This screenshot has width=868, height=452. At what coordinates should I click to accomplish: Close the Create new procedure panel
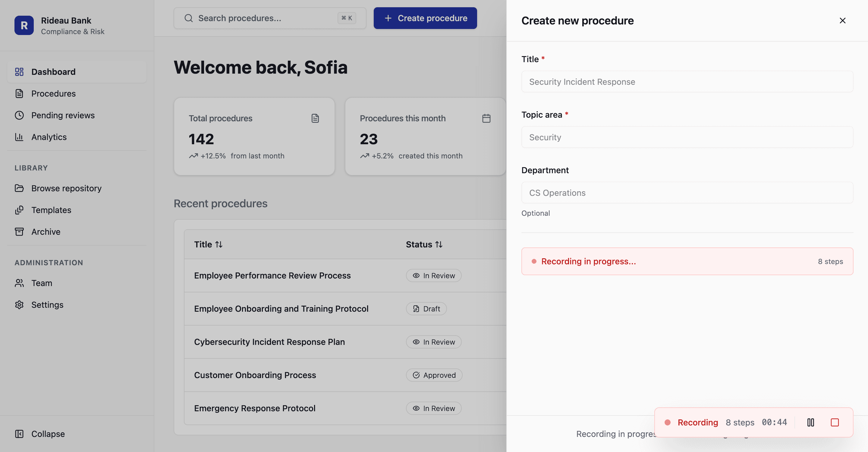(842, 21)
